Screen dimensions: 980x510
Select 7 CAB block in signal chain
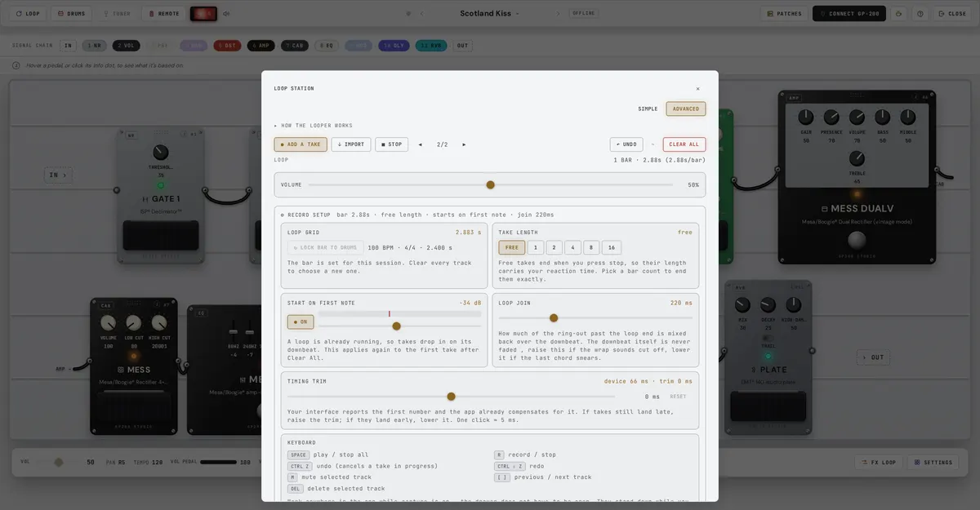[295, 46]
